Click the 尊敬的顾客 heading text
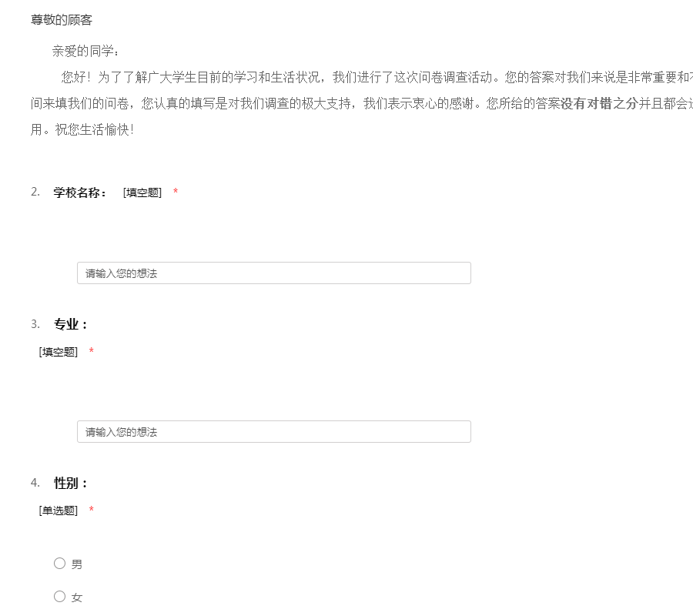Image resolution: width=693 pixels, height=616 pixels. pos(62,20)
